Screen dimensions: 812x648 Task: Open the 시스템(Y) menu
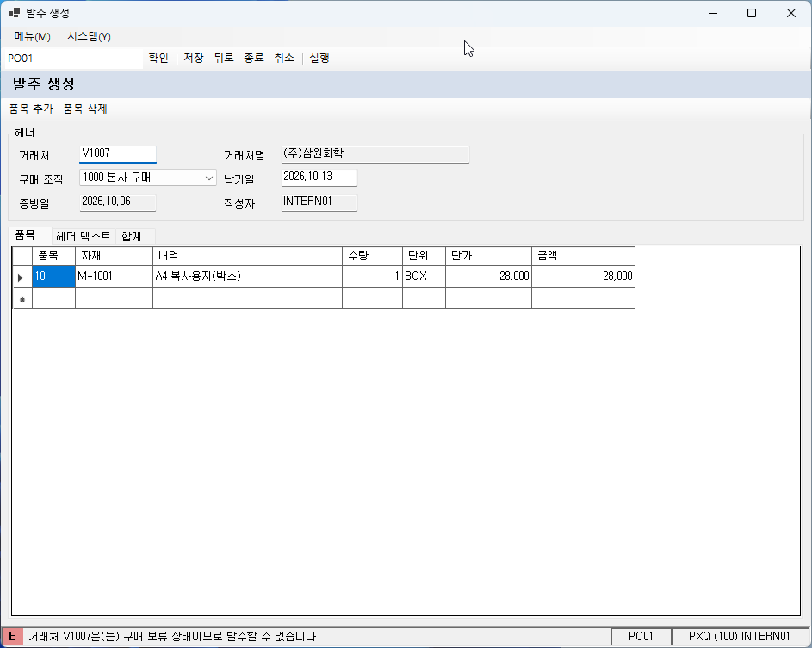pyautogui.click(x=89, y=37)
